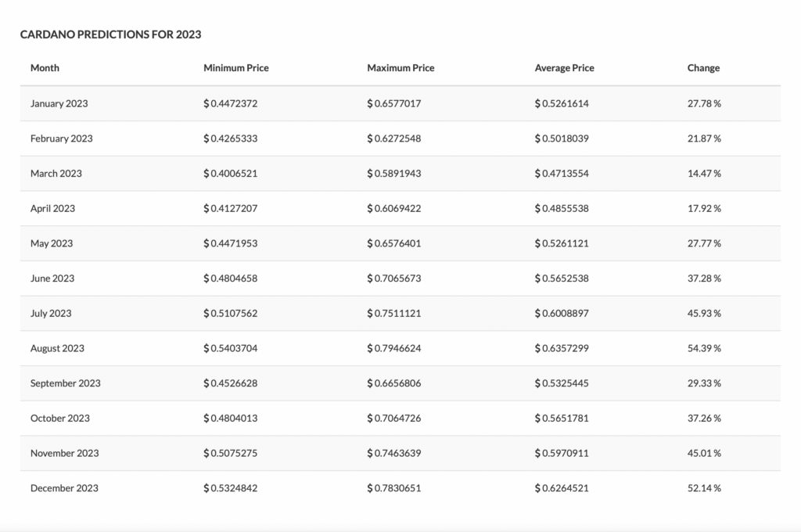Click minimum price $0.4526628
Screen dimensions: 801x532
pyautogui.click(x=231, y=383)
